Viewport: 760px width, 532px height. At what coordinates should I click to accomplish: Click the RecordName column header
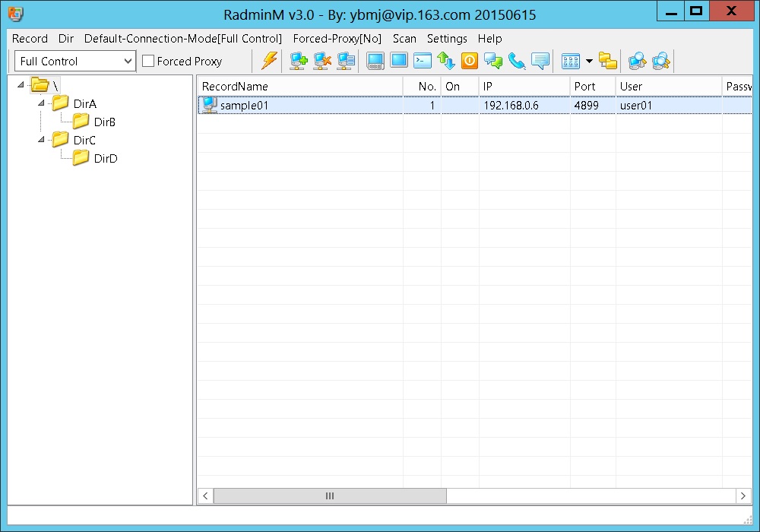(x=299, y=87)
